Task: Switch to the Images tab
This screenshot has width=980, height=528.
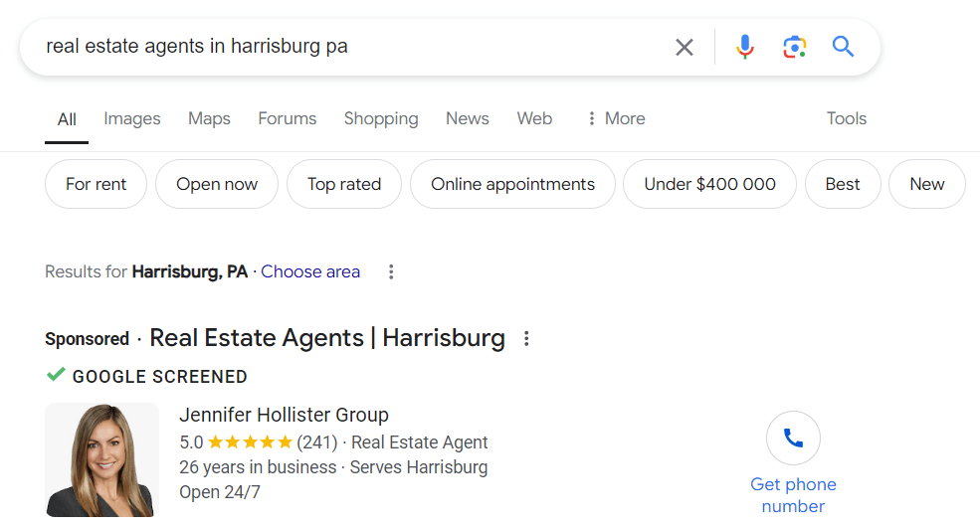Action: [131, 118]
